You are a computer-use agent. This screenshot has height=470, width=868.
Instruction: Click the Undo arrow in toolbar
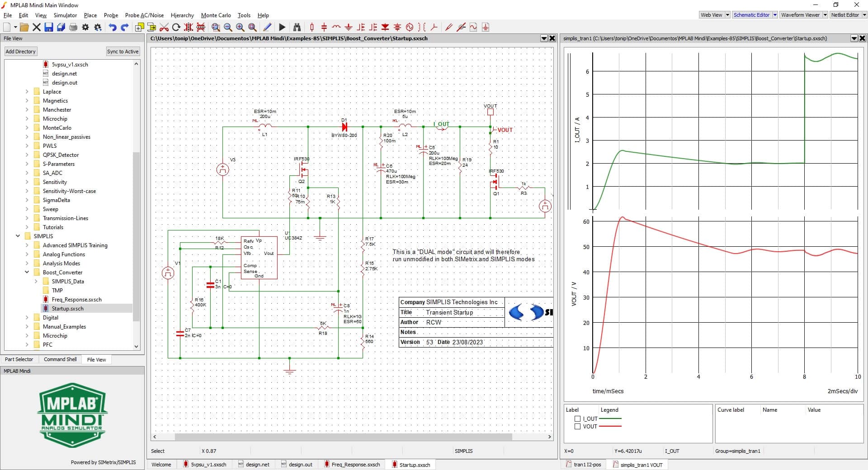click(x=113, y=28)
